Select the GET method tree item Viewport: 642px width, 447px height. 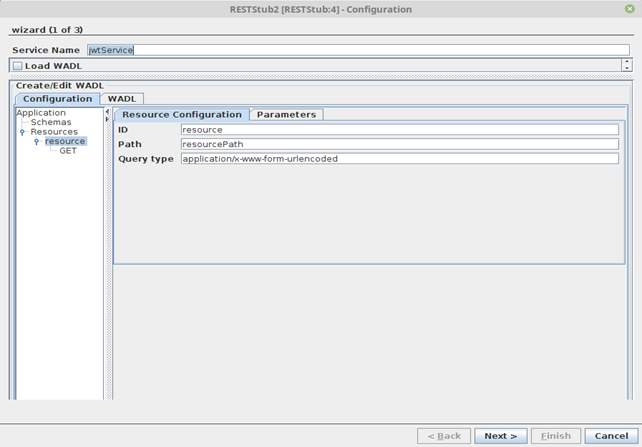tap(68, 151)
